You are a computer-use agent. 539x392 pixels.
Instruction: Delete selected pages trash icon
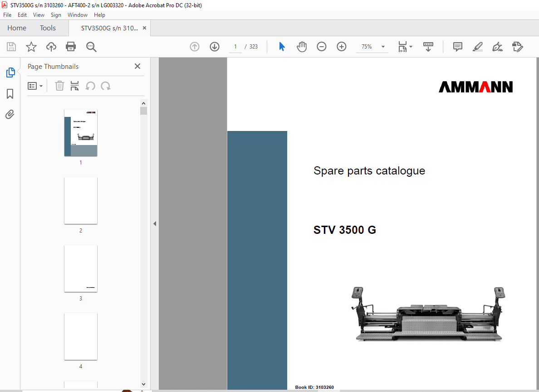pyautogui.click(x=59, y=86)
